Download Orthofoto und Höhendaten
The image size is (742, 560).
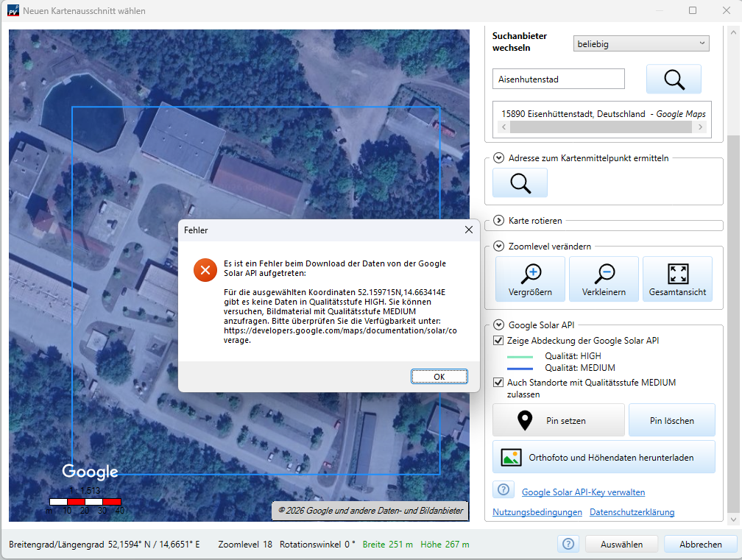click(604, 457)
